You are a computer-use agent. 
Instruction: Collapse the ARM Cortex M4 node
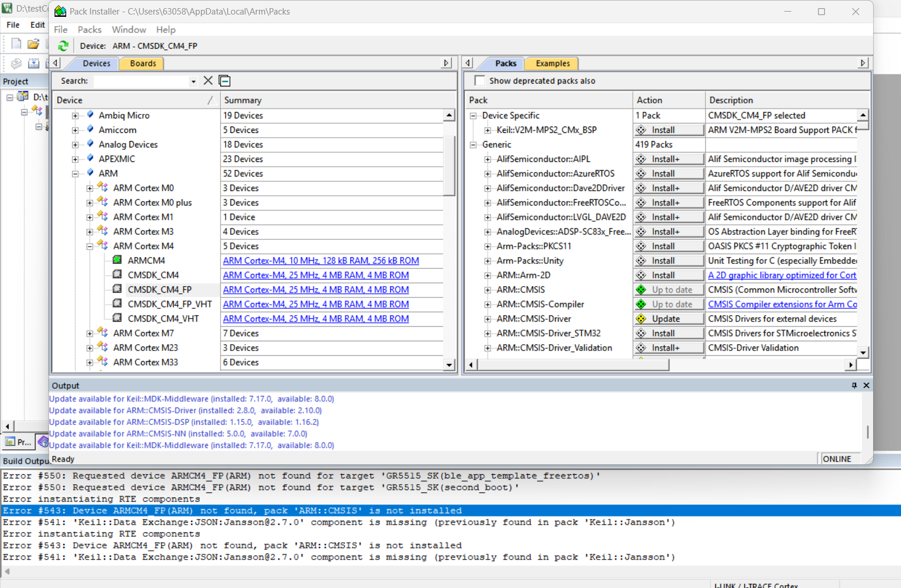(x=90, y=246)
